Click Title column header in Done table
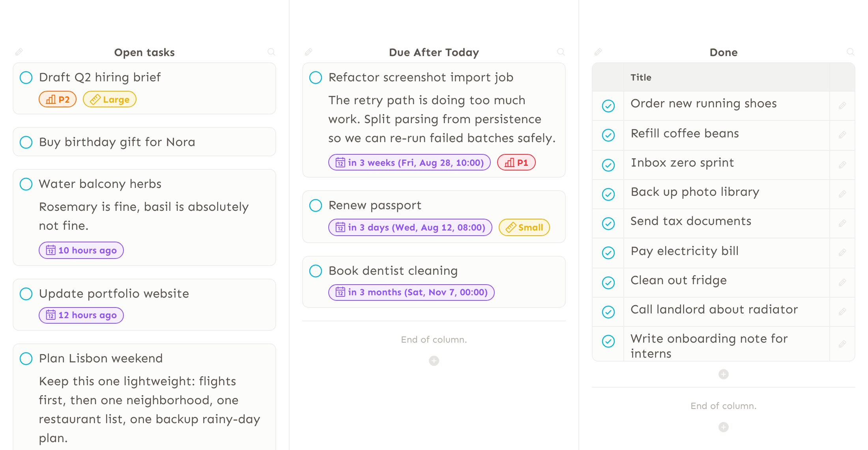This screenshot has height=450, width=868. pyautogui.click(x=641, y=77)
